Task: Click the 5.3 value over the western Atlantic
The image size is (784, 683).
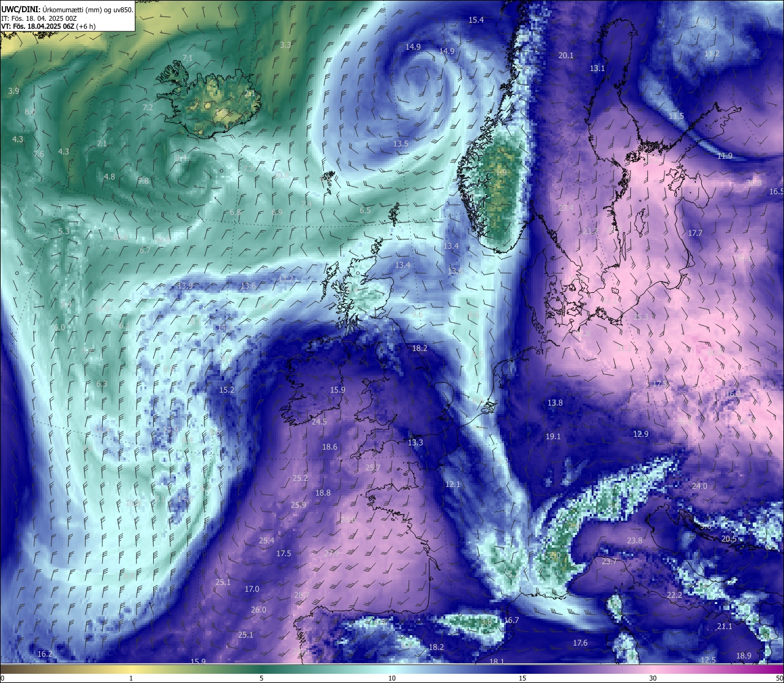Action: [64, 232]
